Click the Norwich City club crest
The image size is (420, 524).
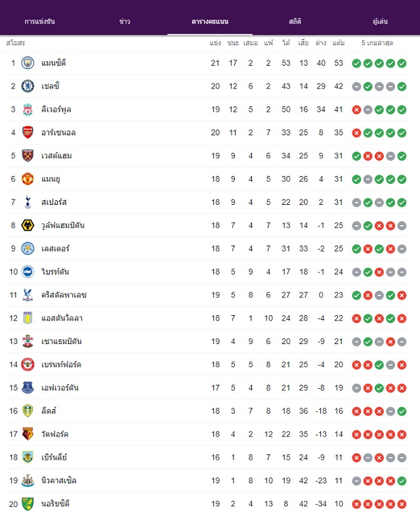[x=28, y=504]
